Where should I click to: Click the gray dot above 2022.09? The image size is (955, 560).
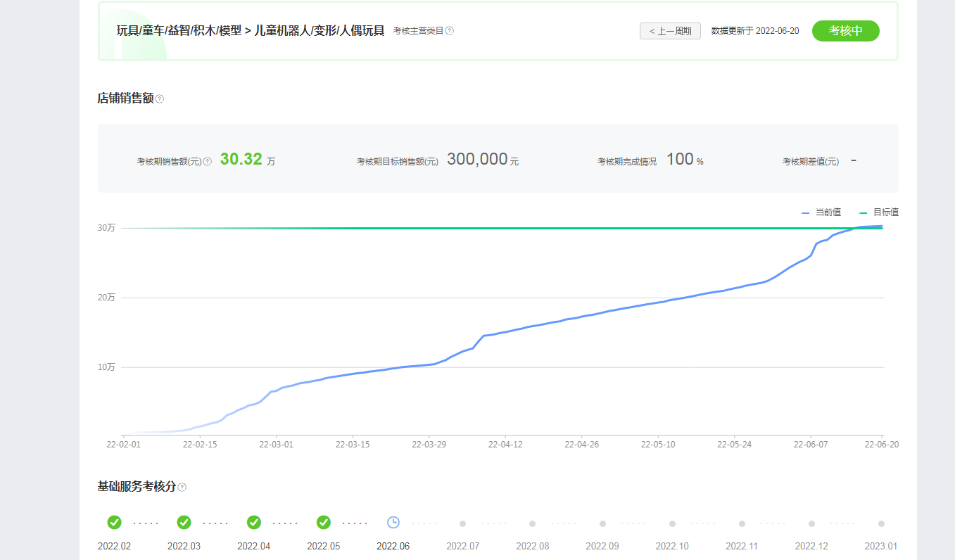coord(602,523)
